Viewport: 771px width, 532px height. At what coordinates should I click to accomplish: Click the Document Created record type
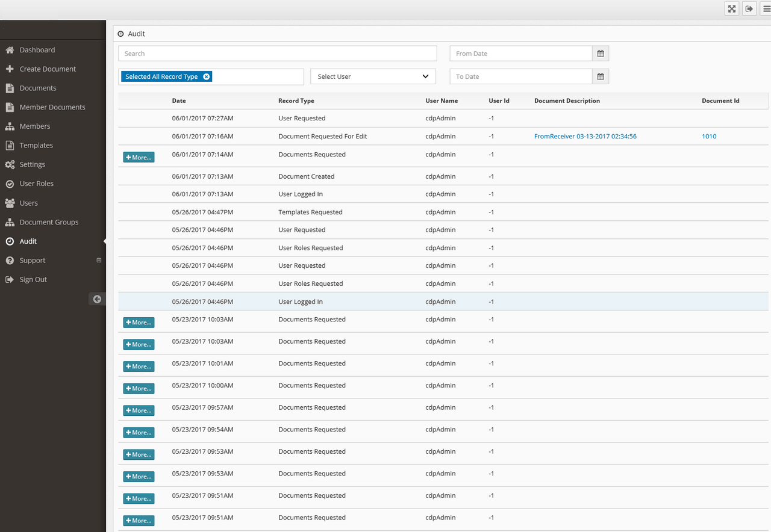pos(306,176)
